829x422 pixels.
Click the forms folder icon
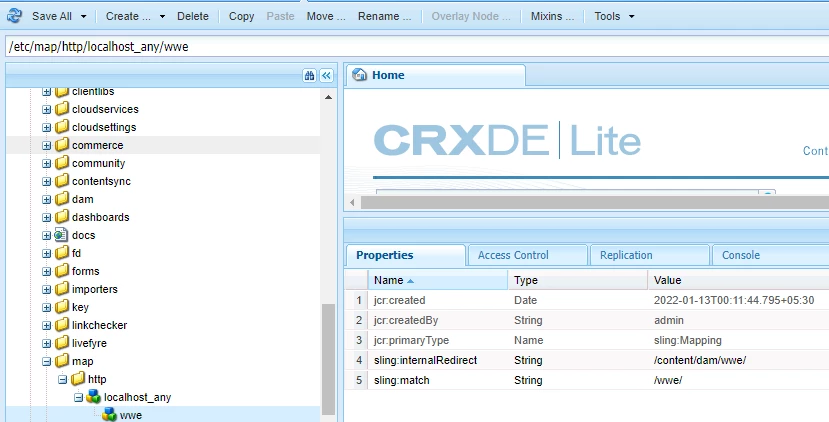point(62,271)
